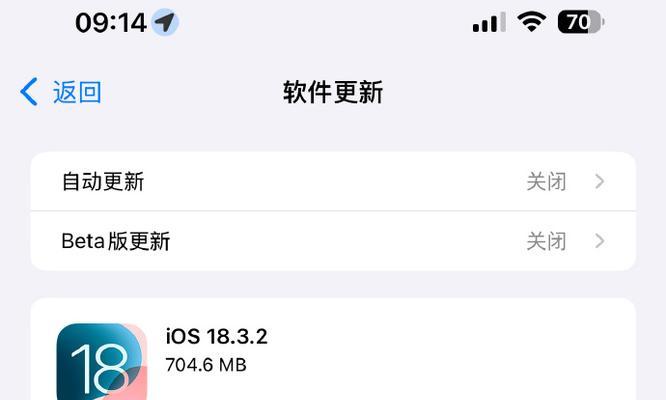Image resolution: width=666 pixels, height=400 pixels.
Task: Open the 自动更新 settings row
Action: (x=333, y=182)
